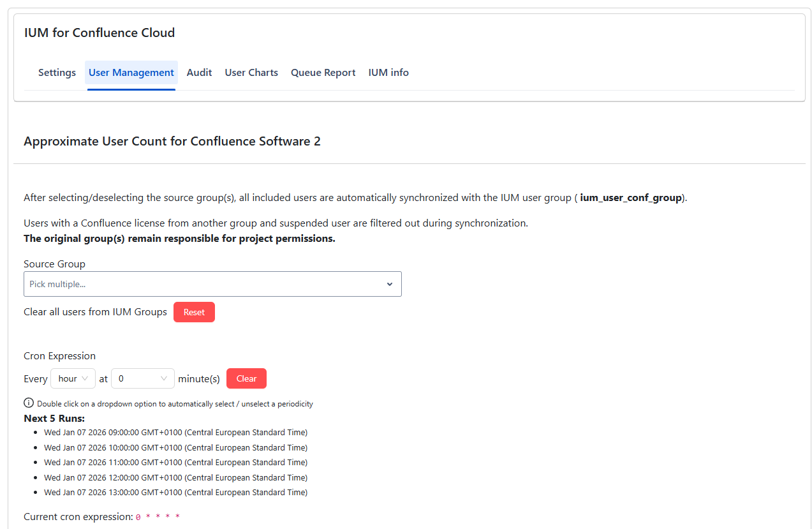
Task: Open the Settings tab
Action: 57,73
